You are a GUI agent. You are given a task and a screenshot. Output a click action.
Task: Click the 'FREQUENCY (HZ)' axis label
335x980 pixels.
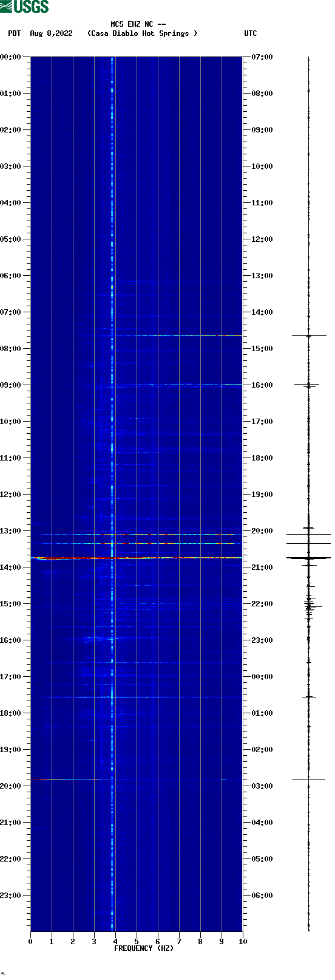(x=144, y=948)
